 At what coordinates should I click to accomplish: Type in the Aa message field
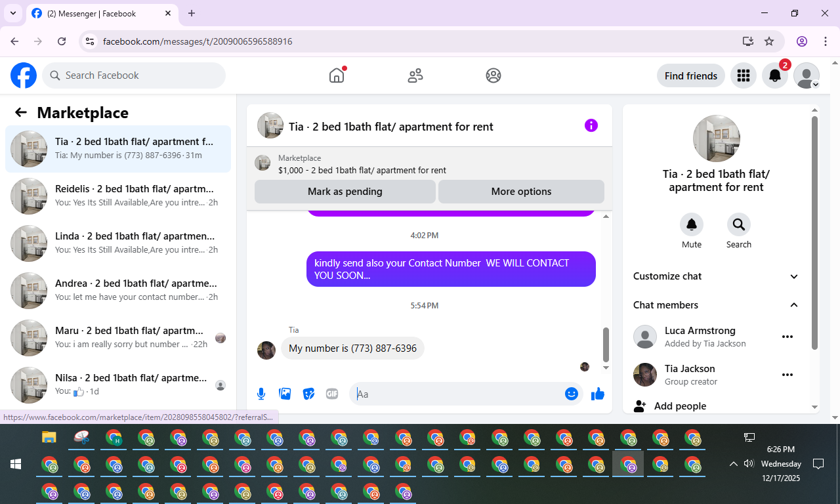point(458,394)
